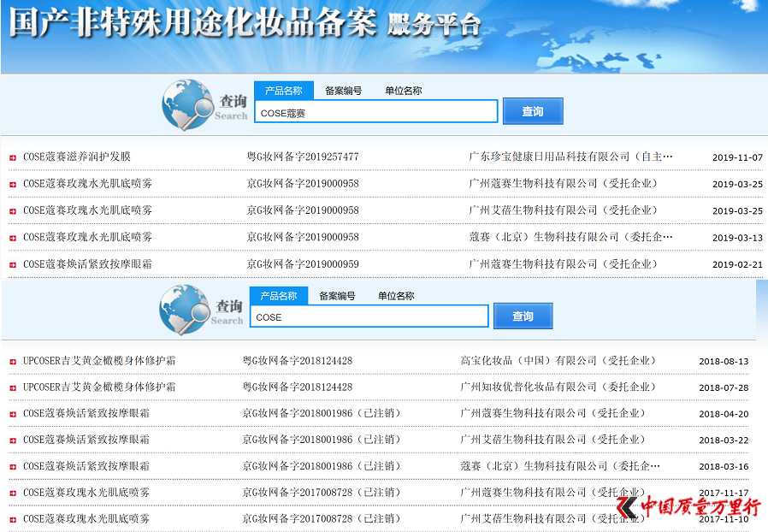Click the red bullet in the 2018-08-13 row

pos(13,362)
